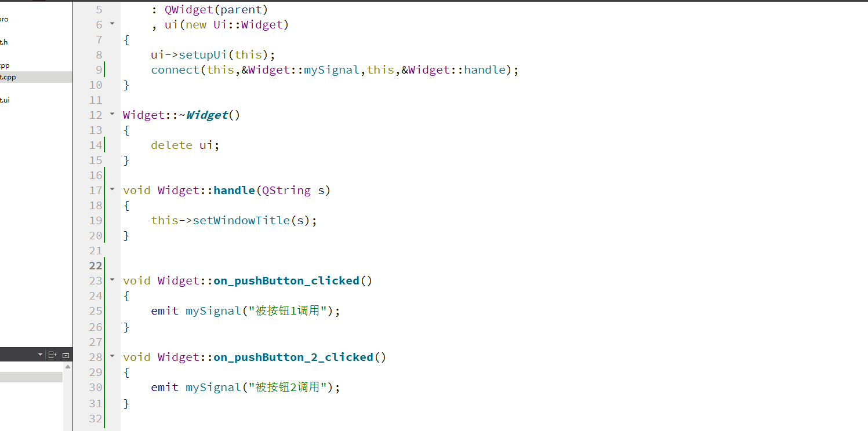Click the split sidebar panel icon

click(52, 355)
